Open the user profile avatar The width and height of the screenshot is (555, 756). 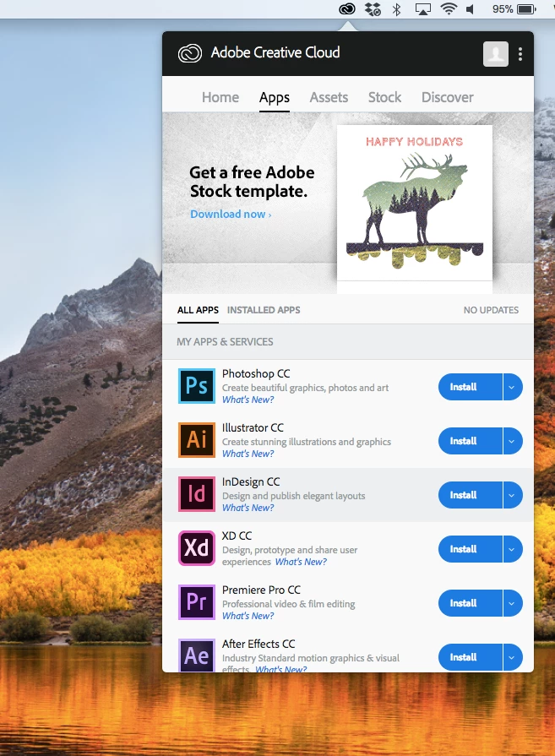point(496,53)
